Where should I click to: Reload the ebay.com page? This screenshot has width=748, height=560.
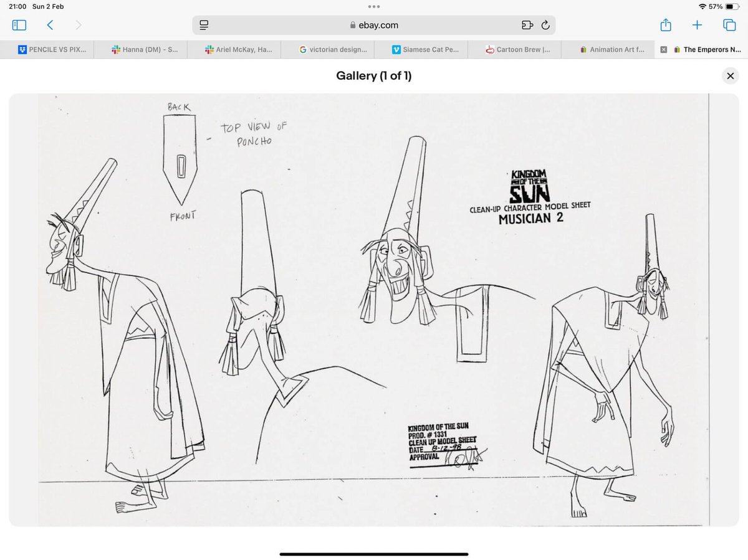(x=545, y=26)
